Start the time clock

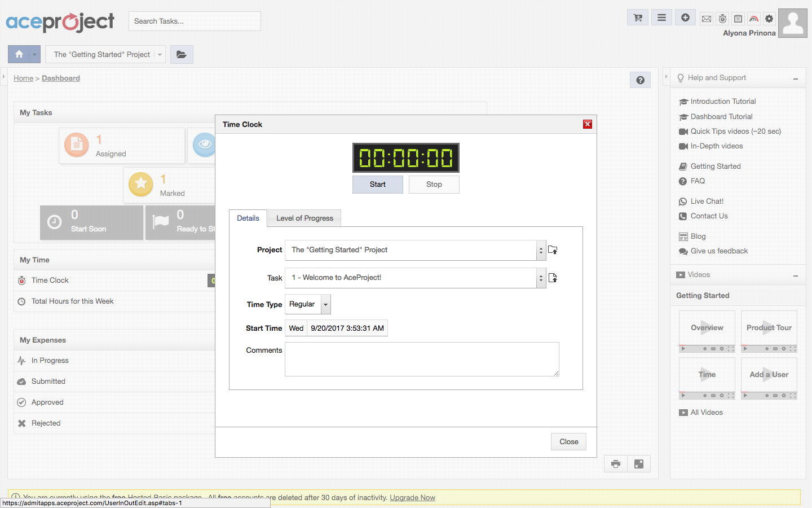[378, 185]
